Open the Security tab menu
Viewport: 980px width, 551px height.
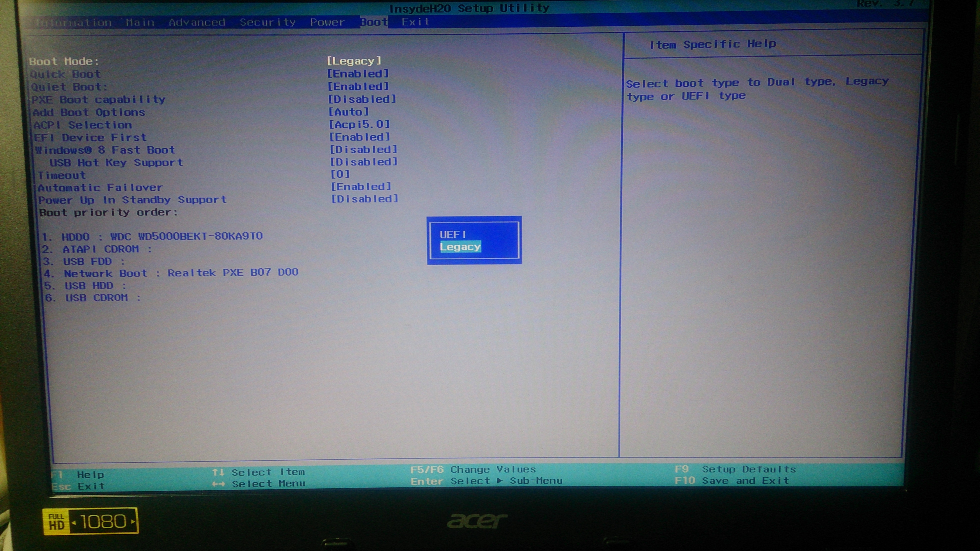point(267,21)
